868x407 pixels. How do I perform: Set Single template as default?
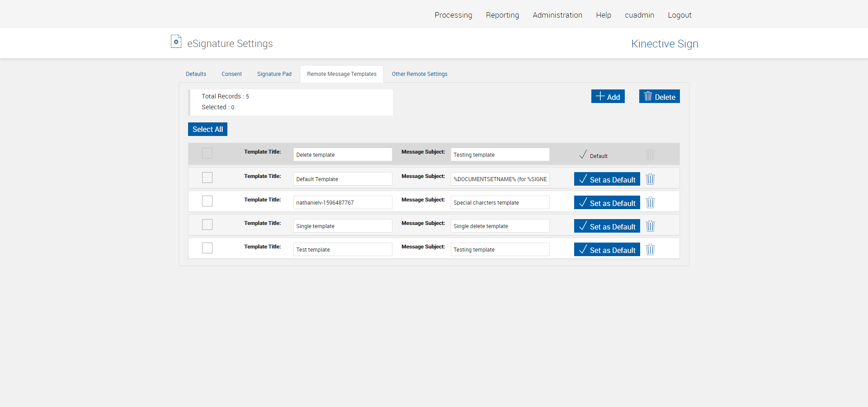(607, 226)
